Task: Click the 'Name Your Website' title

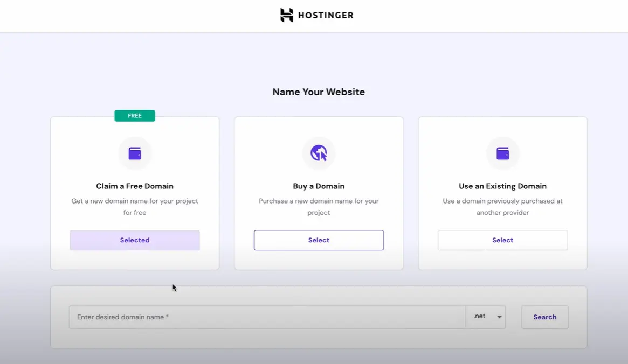Action: pos(319,92)
